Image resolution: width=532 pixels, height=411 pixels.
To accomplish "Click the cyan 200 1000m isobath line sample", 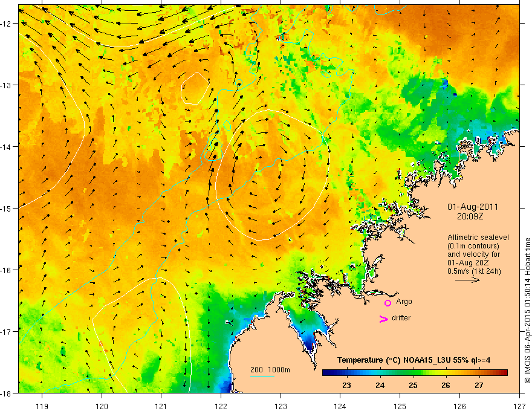I will point(262,376).
